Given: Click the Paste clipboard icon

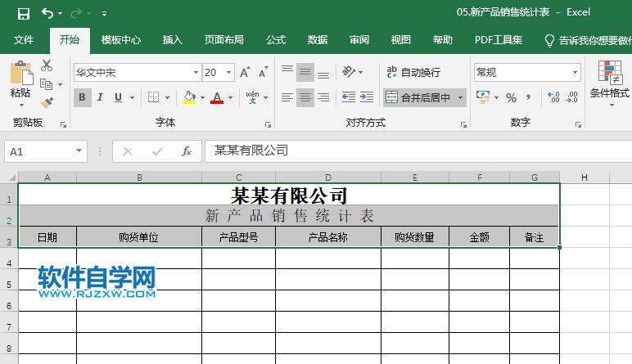Looking at the screenshot, I should pyautogui.click(x=20, y=74).
